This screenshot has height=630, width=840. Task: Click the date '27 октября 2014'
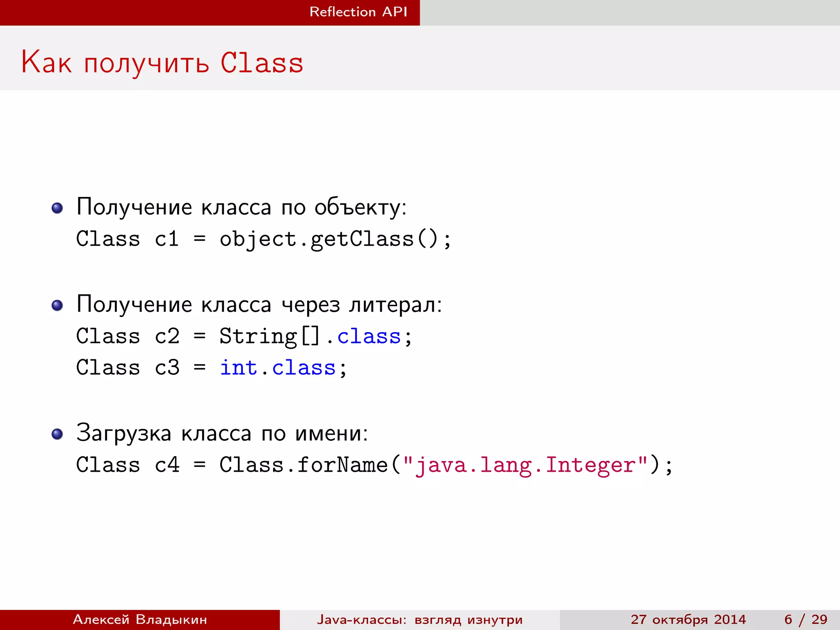point(688,619)
